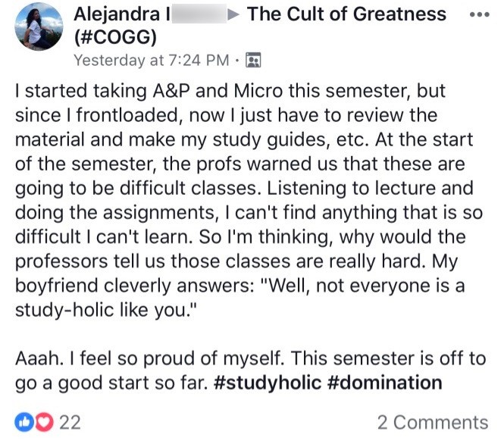Click the dot separator after the timestamp
504x444 pixels.
[x=238, y=60]
